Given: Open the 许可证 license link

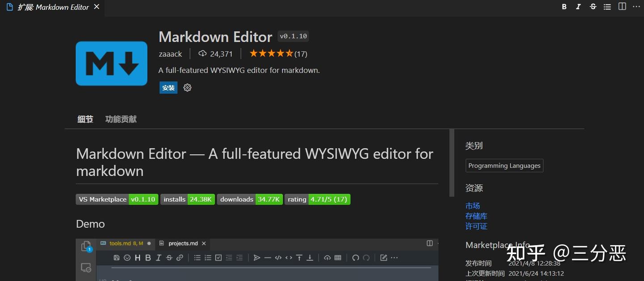Looking at the screenshot, I should [x=476, y=226].
